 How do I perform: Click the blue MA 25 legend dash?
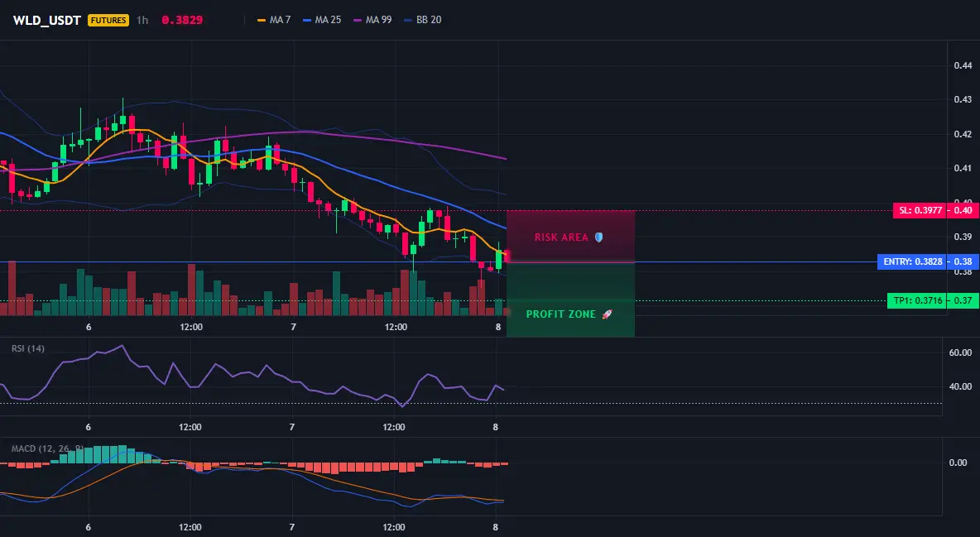click(x=307, y=20)
